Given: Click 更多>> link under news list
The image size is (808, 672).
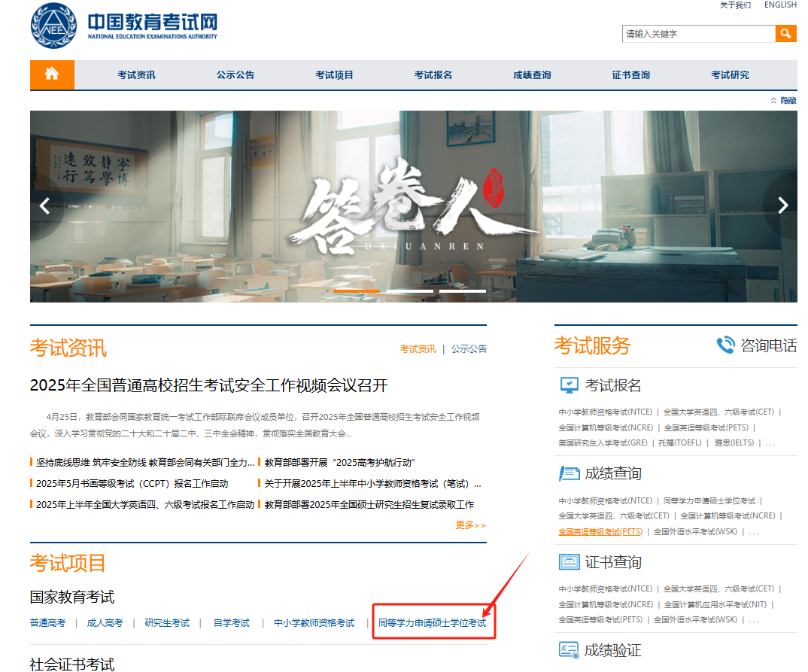Looking at the screenshot, I should click(470, 525).
